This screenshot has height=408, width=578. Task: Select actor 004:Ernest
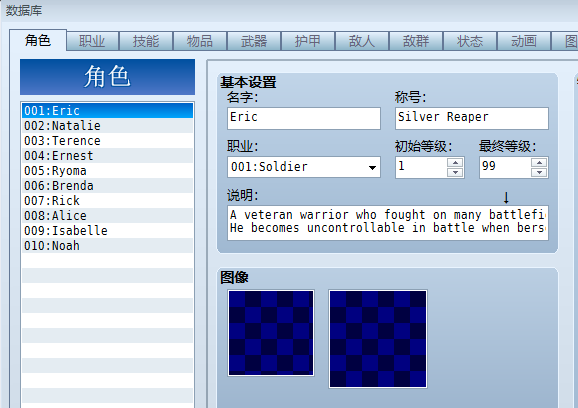point(107,156)
